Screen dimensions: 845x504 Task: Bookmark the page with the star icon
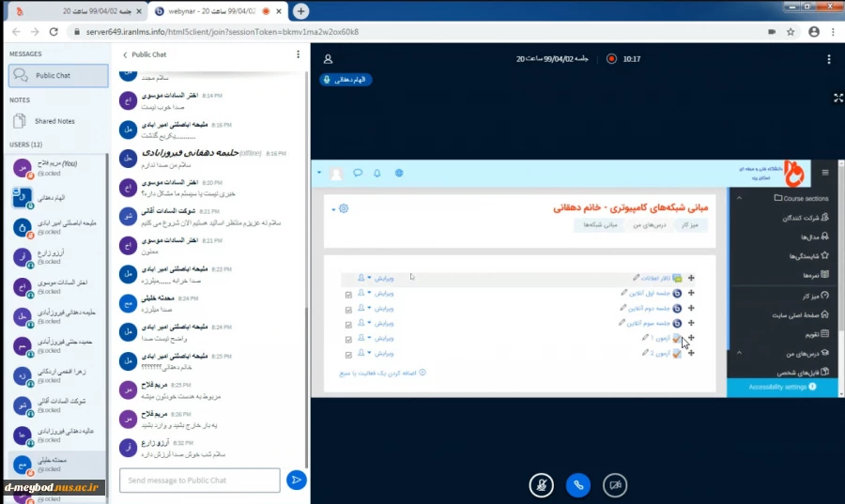(791, 32)
